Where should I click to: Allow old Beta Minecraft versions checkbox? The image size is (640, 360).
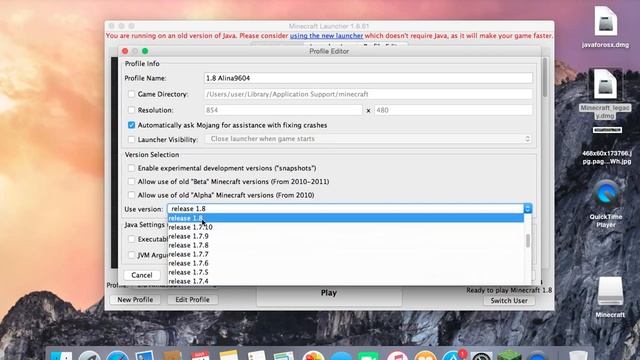[x=131, y=181]
